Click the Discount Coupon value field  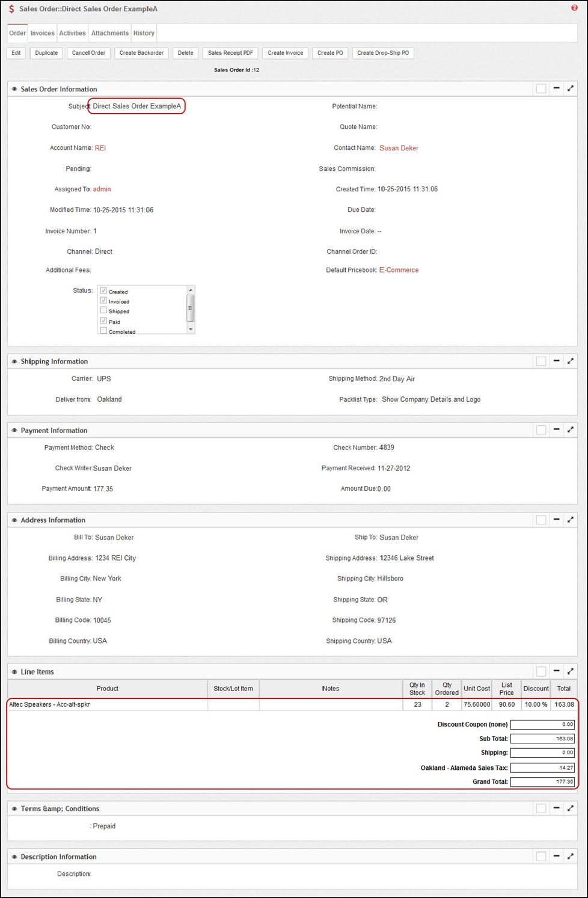click(x=542, y=725)
